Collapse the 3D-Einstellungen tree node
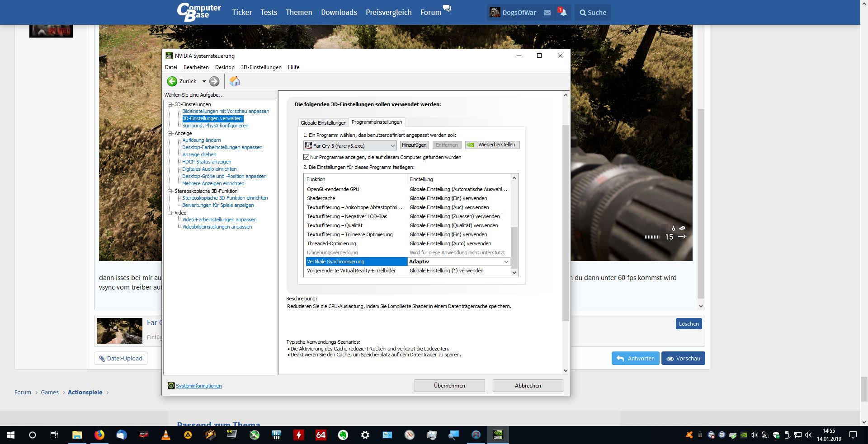The height and width of the screenshot is (444, 868). (x=170, y=104)
